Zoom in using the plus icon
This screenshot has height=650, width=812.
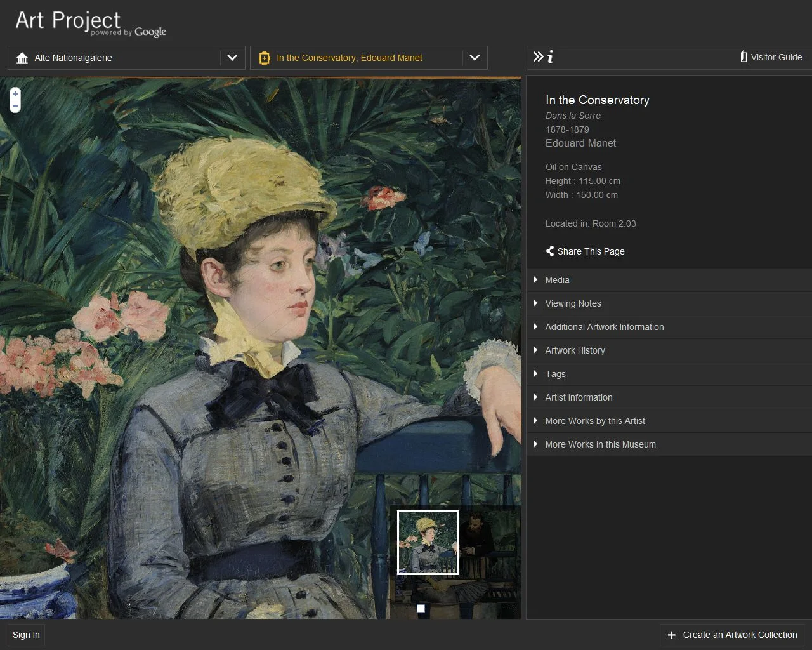(14, 94)
